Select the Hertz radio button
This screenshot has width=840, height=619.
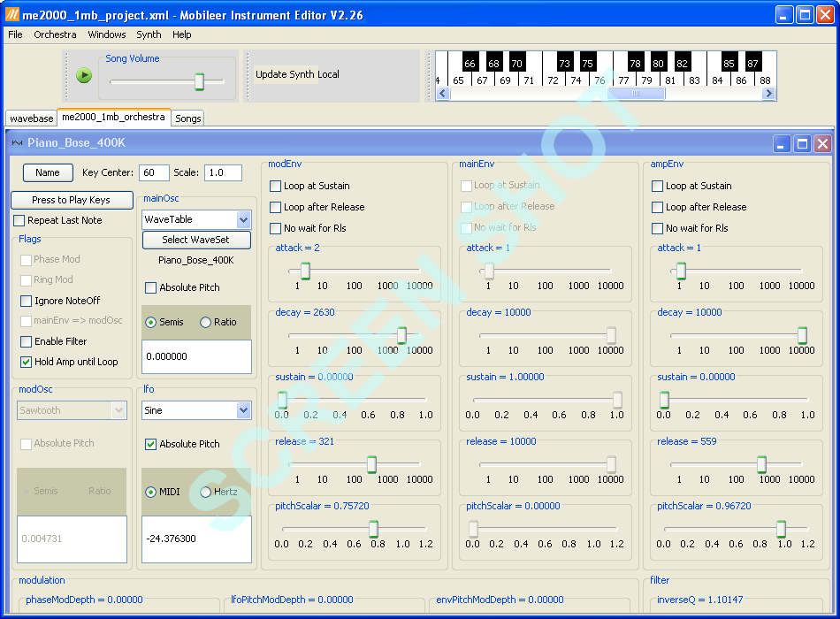[206, 492]
